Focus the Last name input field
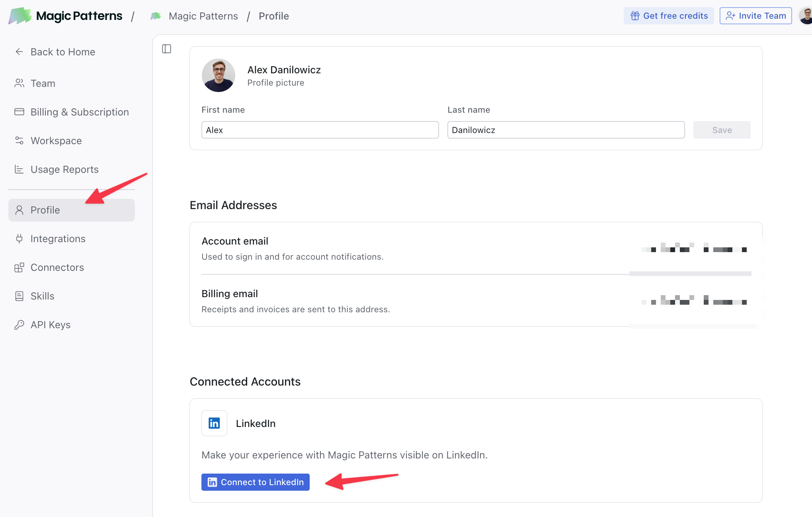This screenshot has width=812, height=517. (566, 130)
